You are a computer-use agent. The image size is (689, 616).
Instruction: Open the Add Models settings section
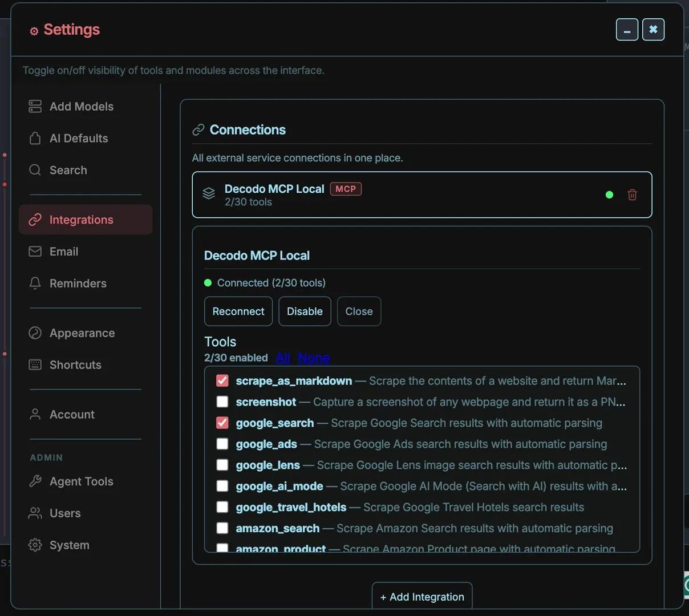pos(86,106)
